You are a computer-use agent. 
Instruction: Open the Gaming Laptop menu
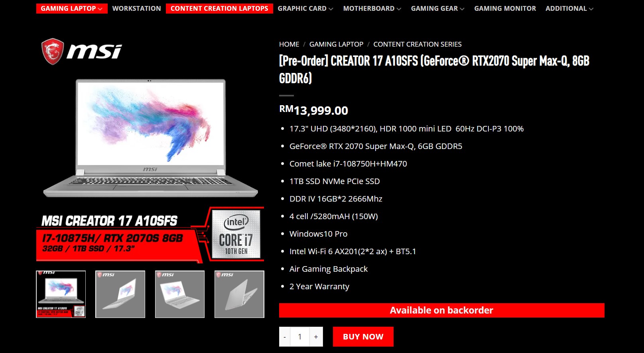click(72, 8)
